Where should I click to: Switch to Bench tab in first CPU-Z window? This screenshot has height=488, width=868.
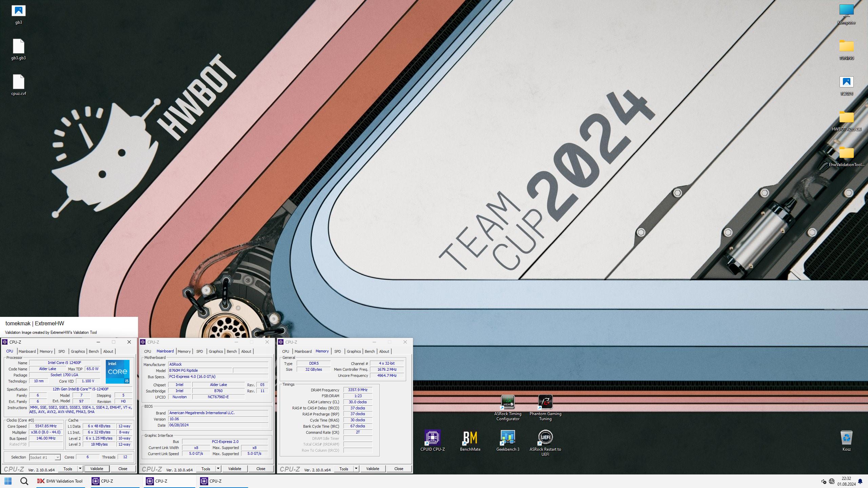pos(94,351)
